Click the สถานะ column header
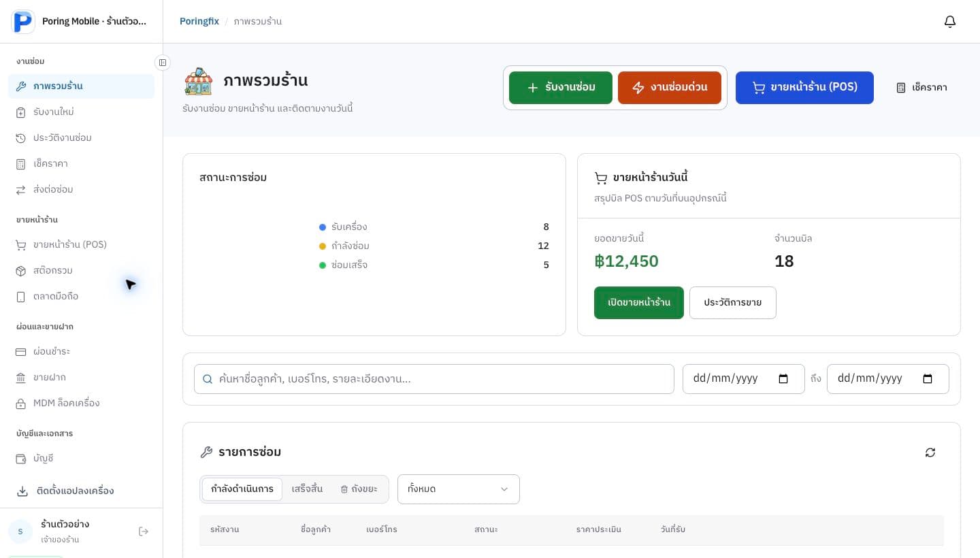 [486, 529]
